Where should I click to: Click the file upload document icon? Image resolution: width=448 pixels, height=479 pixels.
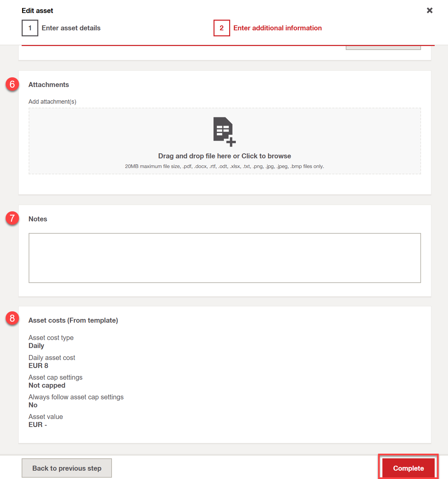pos(224,131)
